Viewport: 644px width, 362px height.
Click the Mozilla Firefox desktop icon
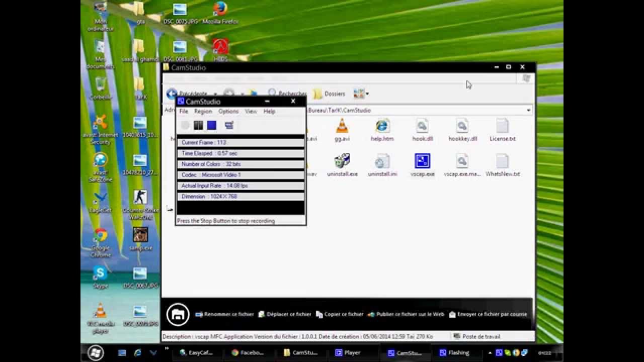220,13
